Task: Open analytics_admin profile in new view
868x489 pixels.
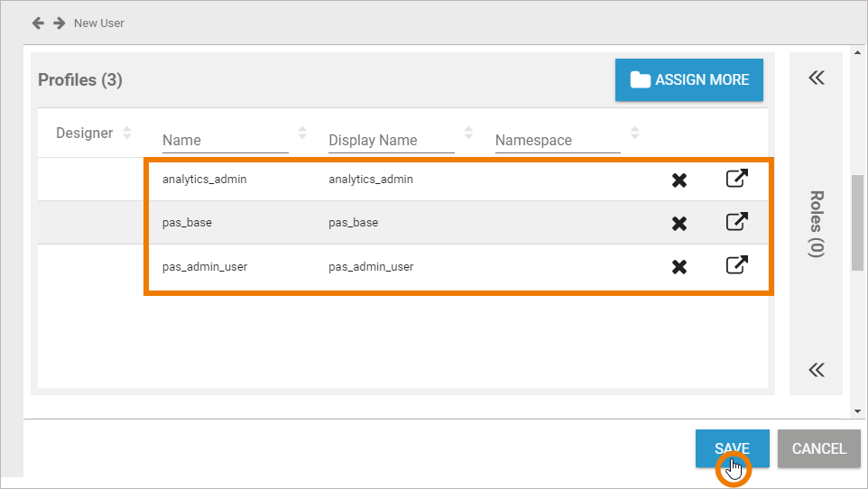Action: tap(737, 179)
